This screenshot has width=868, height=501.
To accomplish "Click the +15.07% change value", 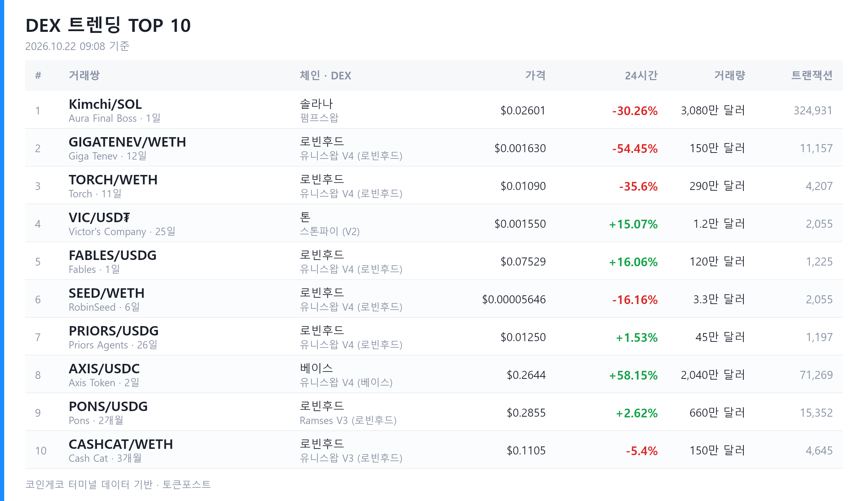I will (633, 224).
